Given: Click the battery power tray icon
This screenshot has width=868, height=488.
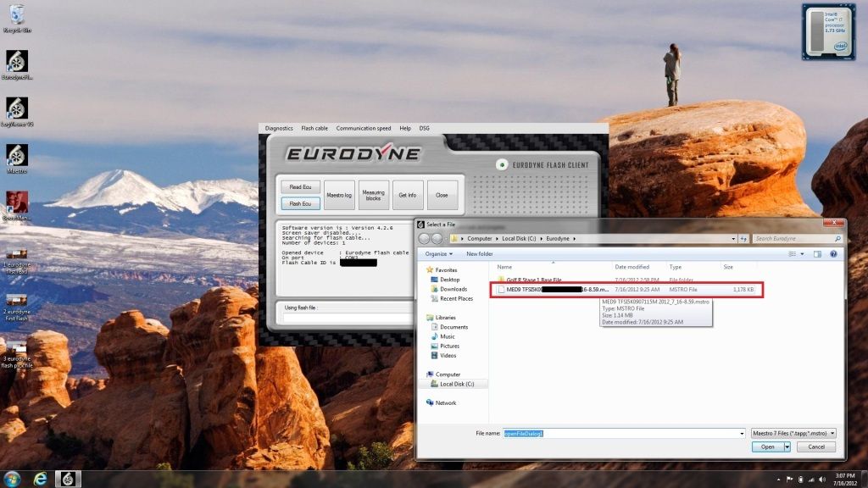Looking at the screenshot, I should click(800, 480).
